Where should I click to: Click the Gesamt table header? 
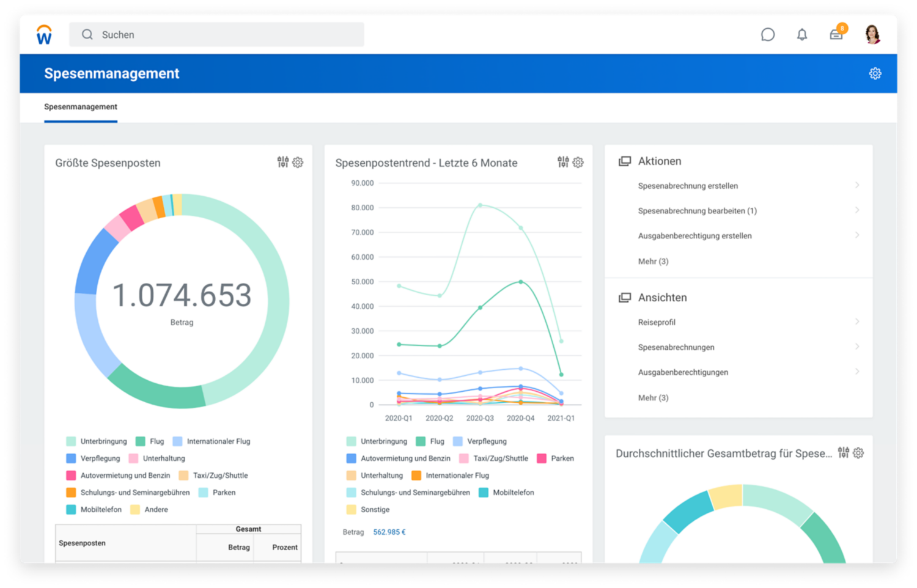tap(248, 529)
